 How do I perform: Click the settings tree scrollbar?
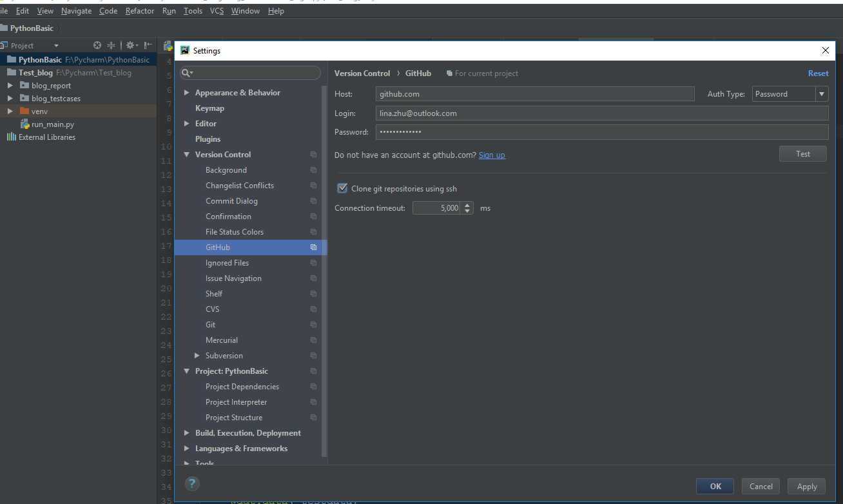325,271
